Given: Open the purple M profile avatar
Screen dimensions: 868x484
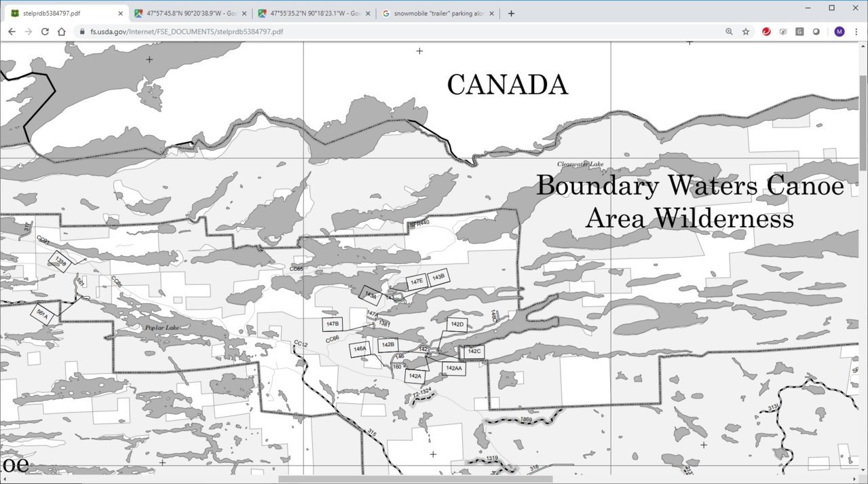Looking at the screenshot, I should pos(839,31).
